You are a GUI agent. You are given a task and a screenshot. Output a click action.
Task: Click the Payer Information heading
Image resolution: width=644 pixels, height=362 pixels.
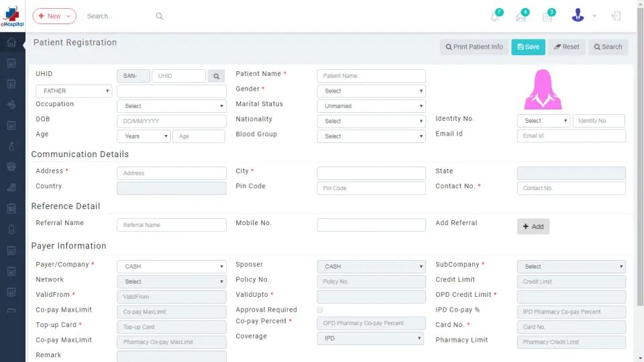[68, 246]
